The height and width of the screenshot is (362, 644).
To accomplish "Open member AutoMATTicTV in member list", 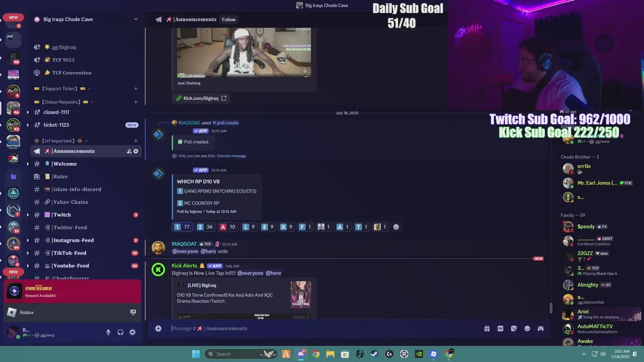I will [x=595, y=326].
